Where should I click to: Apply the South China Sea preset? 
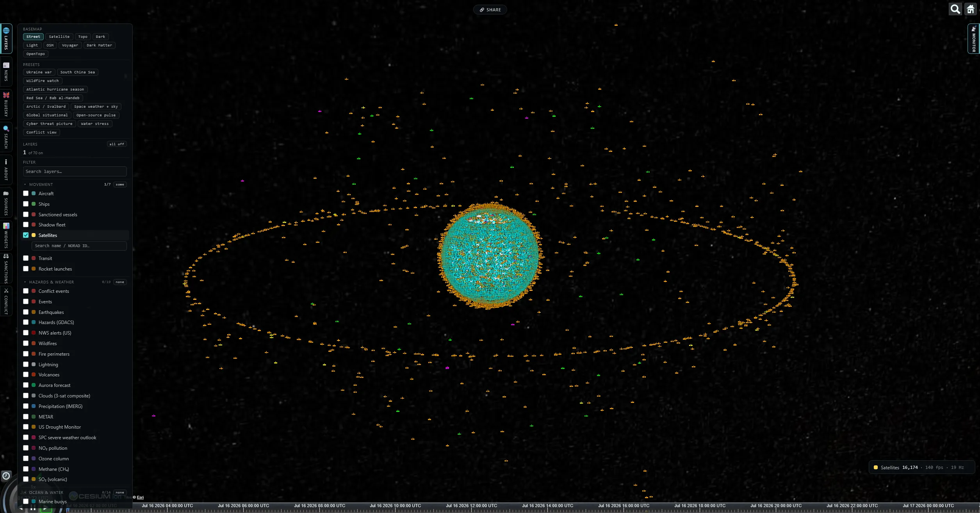pos(77,72)
